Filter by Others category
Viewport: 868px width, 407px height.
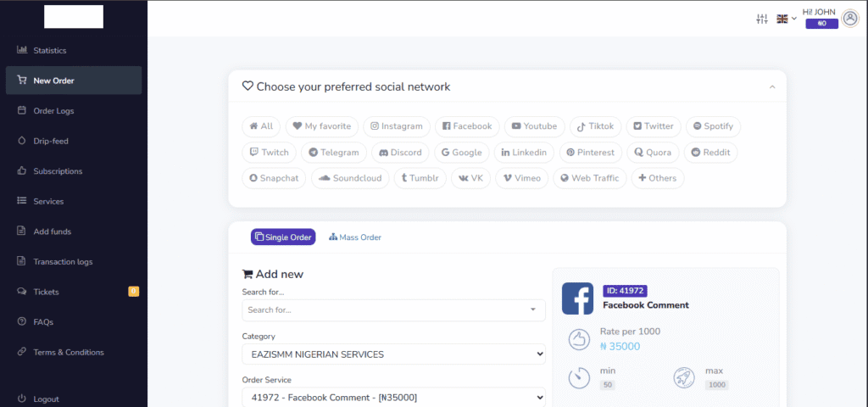tap(658, 178)
